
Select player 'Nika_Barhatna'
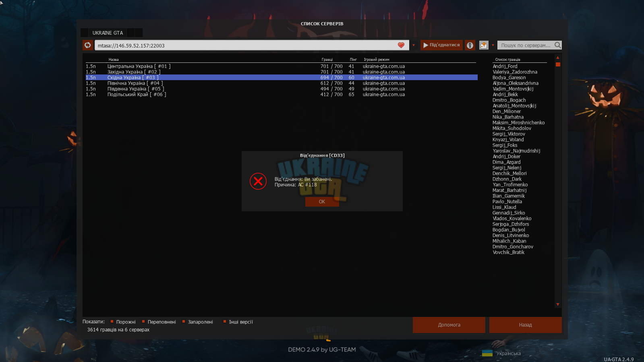[x=508, y=117]
